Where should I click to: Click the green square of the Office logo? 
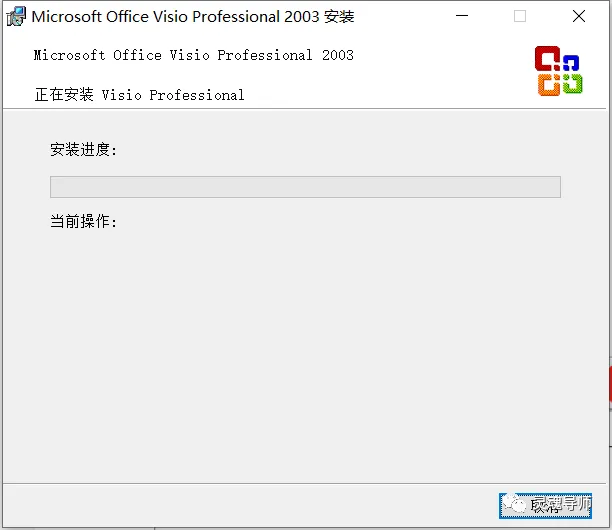[573, 84]
